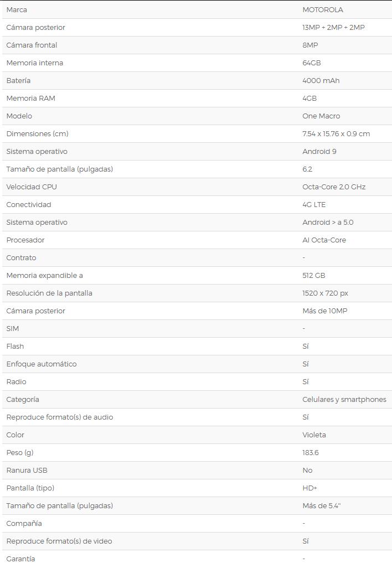Viewport: 392px width, 563px height.
Task: Select the Android 9 value
Action: tap(319, 151)
